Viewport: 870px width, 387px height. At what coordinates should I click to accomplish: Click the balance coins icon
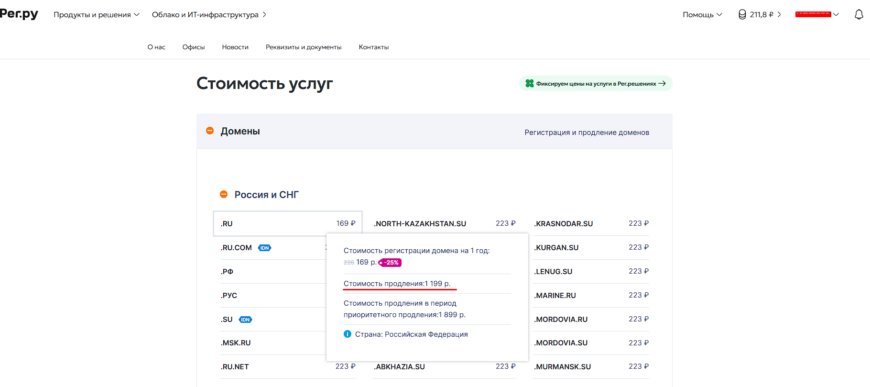pos(742,15)
